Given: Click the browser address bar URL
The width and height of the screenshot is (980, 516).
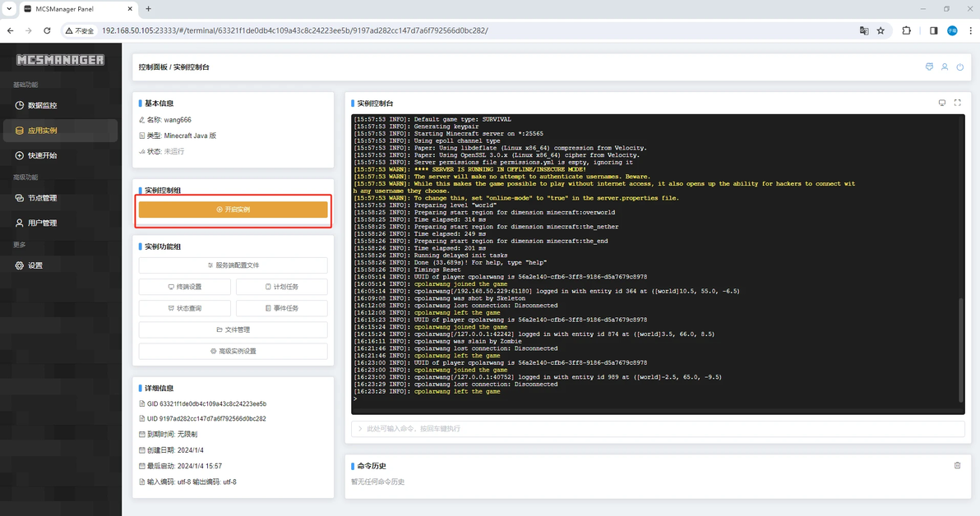Looking at the screenshot, I should 295,30.
